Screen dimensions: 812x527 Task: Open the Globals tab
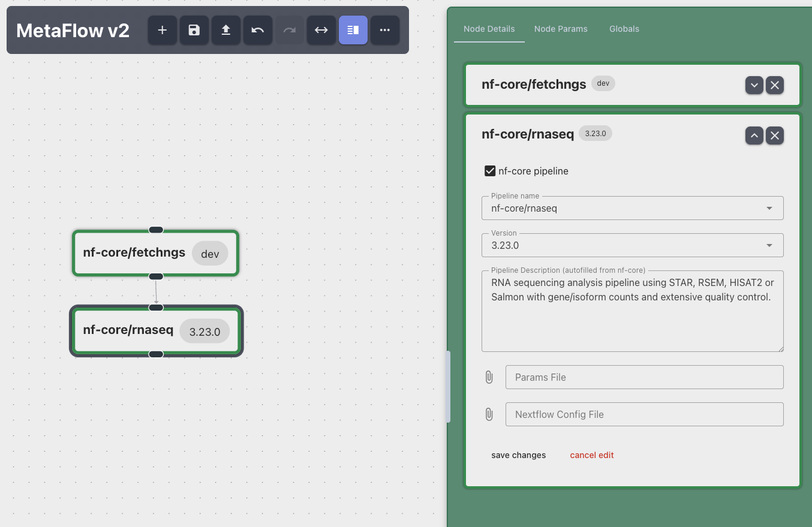tap(624, 29)
